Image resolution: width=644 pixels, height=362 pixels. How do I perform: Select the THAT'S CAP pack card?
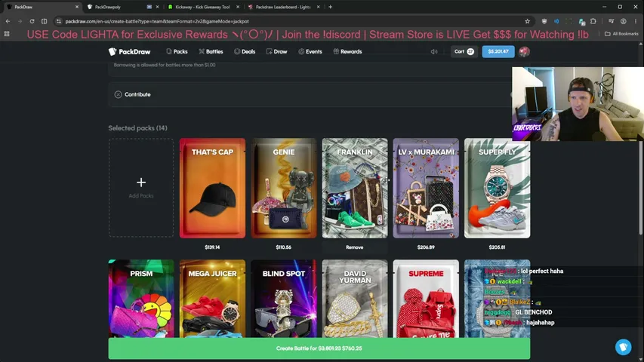click(212, 188)
